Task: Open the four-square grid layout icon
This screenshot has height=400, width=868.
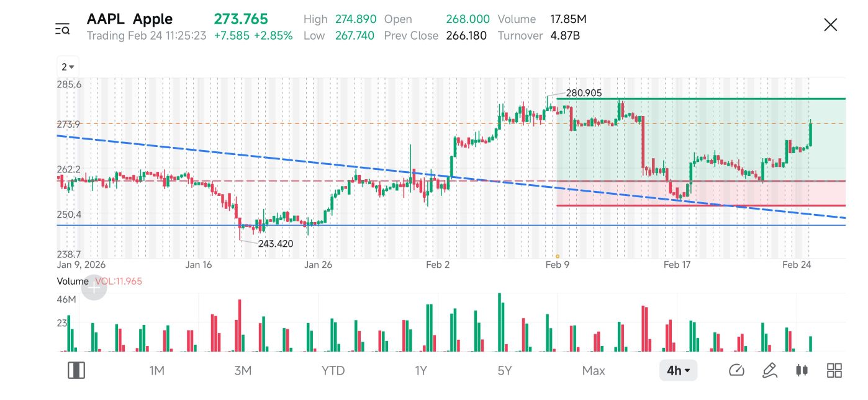Action: point(834,370)
